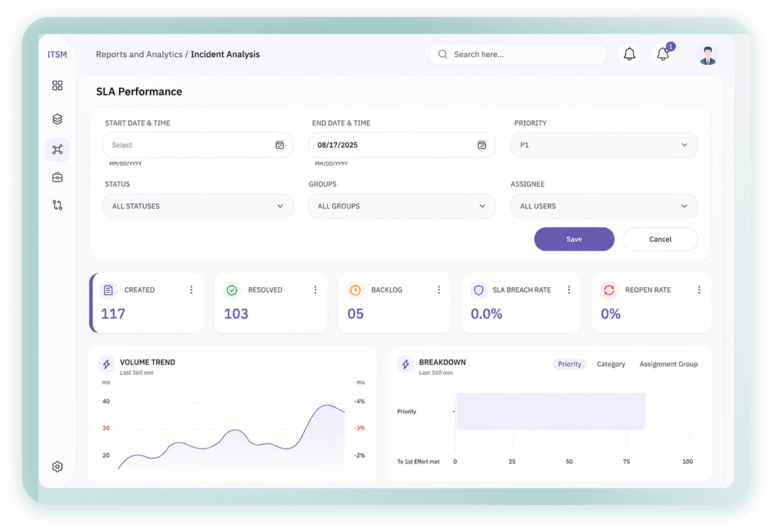This screenshot has width=773, height=532.
Task: Click End Date field showing 08/17/2025
Action: click(x=402, y=145)
